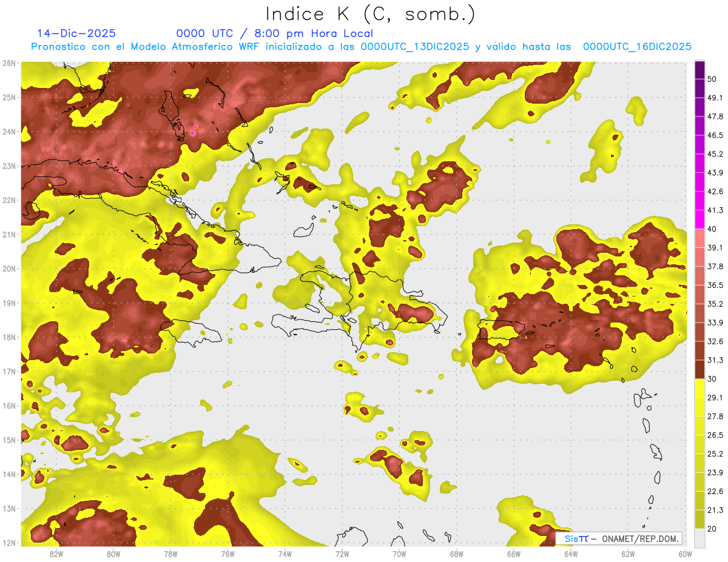This screenshot has height=562, width=728.
Task: Click the '14-Dic-2025' date label
Action: click(76, 33)
